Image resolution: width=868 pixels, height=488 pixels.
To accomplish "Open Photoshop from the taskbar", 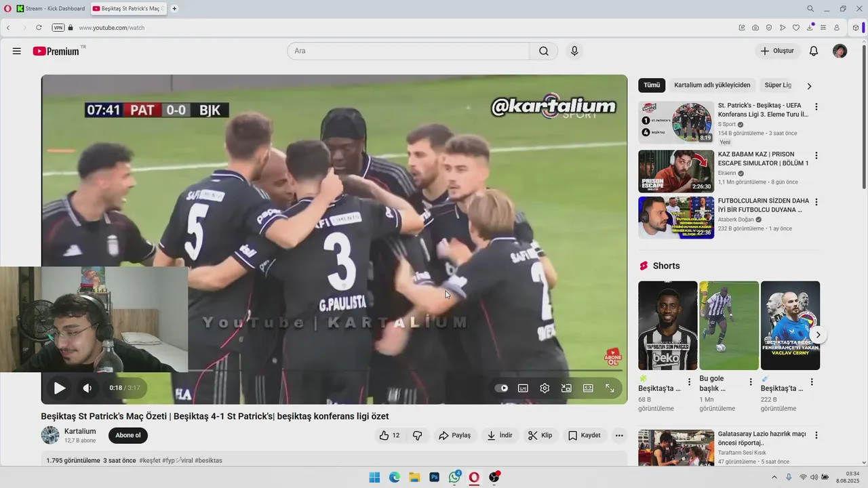I will pos(434,477).
